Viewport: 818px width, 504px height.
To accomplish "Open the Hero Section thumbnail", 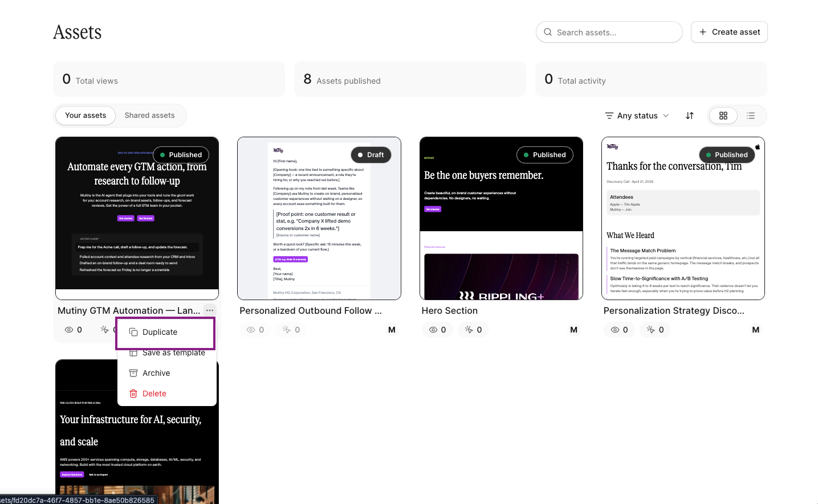I will pos(501,218).
